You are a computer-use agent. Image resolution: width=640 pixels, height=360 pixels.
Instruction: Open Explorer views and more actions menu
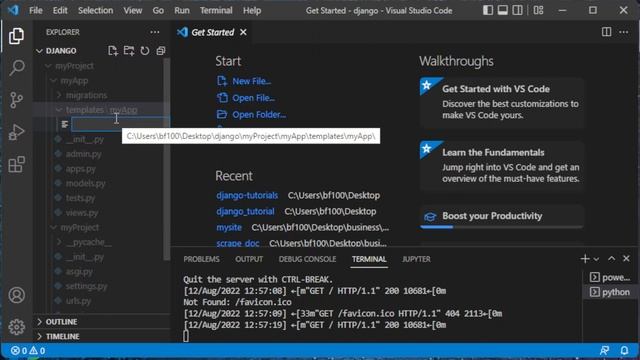click(x=155, y=32)
